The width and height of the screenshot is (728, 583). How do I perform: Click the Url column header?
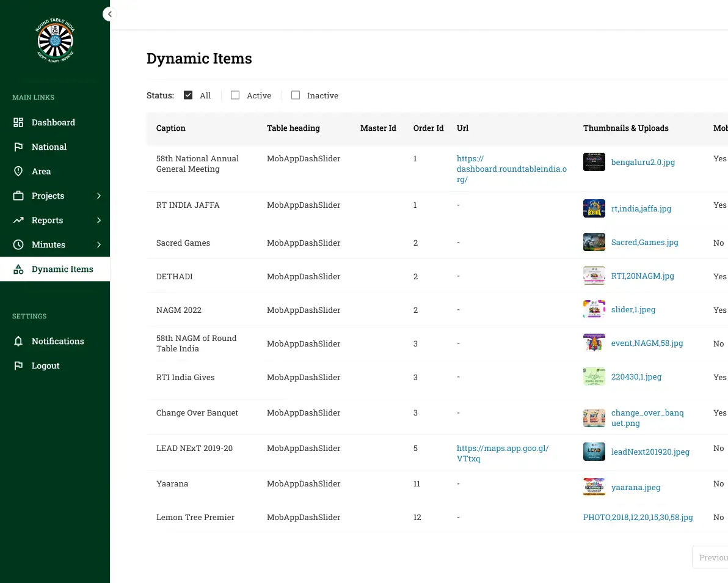462,128
